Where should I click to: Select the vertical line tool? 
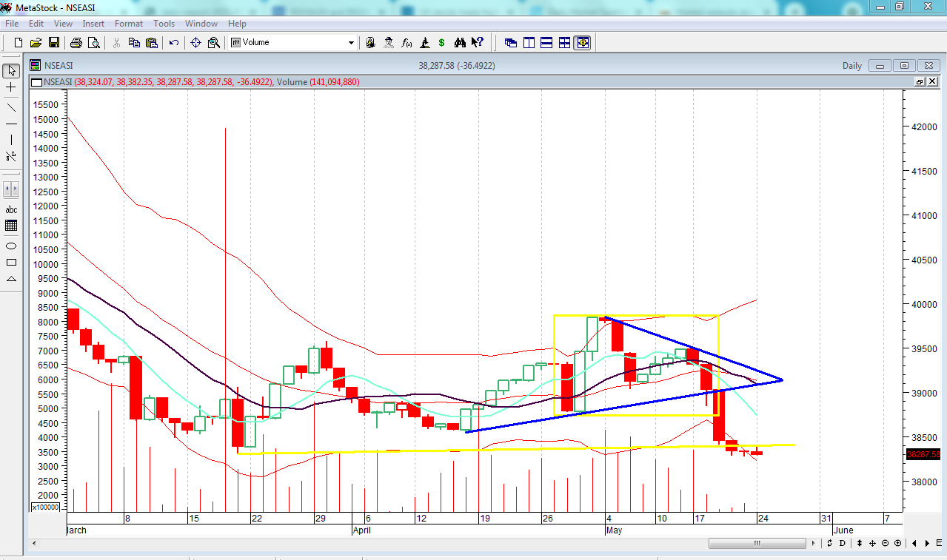(11, 140)
